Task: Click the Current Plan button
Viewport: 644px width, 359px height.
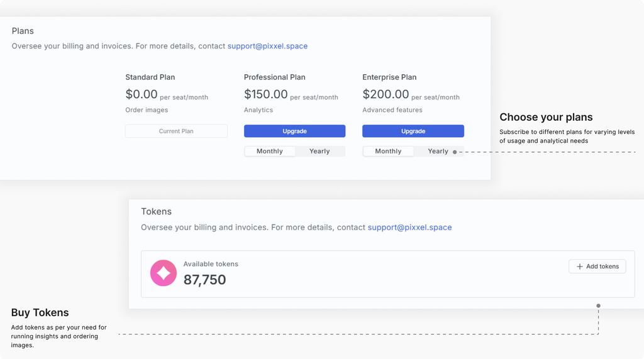Action: point(176,131)
